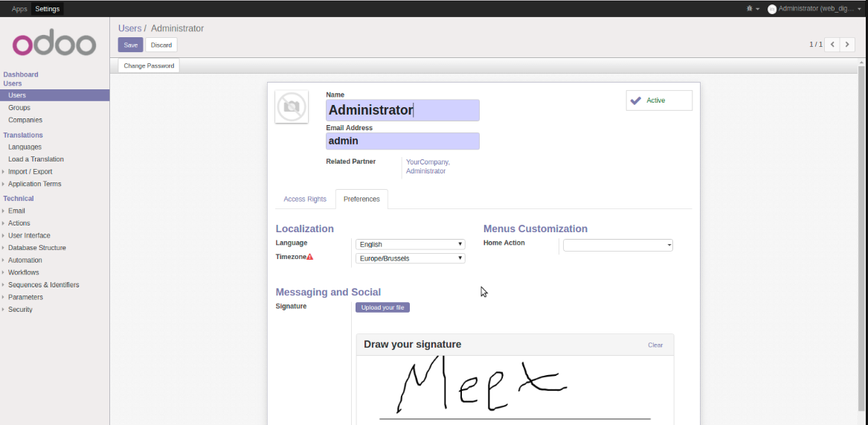This screenshot has width=868, height=425.
Task: Toggle the Active status button
Action: [659, 100]
